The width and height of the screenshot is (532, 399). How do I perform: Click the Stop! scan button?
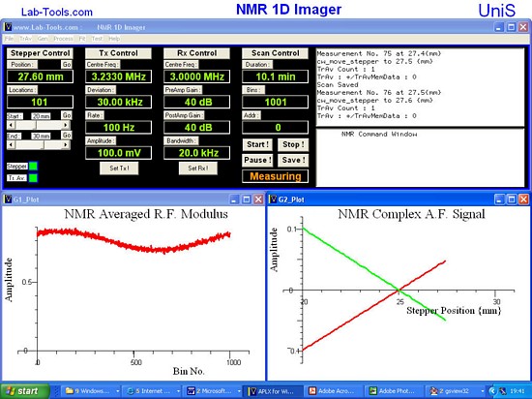(x=293, y=144)
